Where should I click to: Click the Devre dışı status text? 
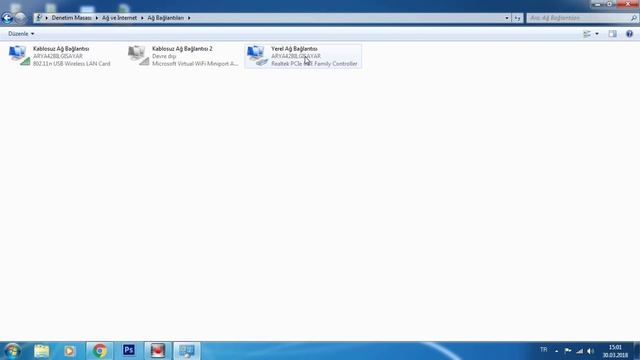click(x=164, y=56)
